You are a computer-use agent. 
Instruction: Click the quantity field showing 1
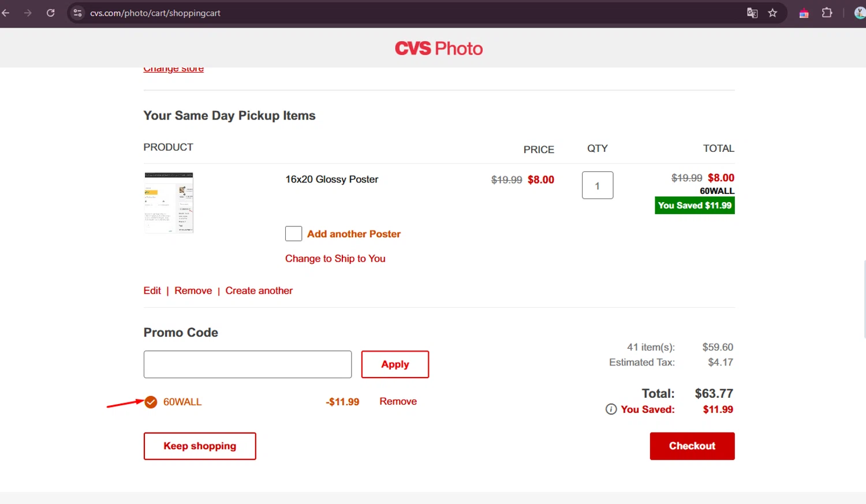pyautogui.click(x=598, y=185)
